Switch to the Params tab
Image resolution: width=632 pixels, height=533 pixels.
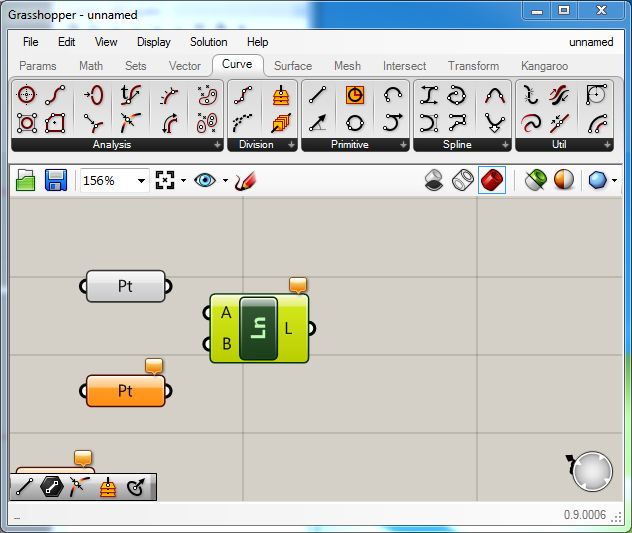pos(37,66)
